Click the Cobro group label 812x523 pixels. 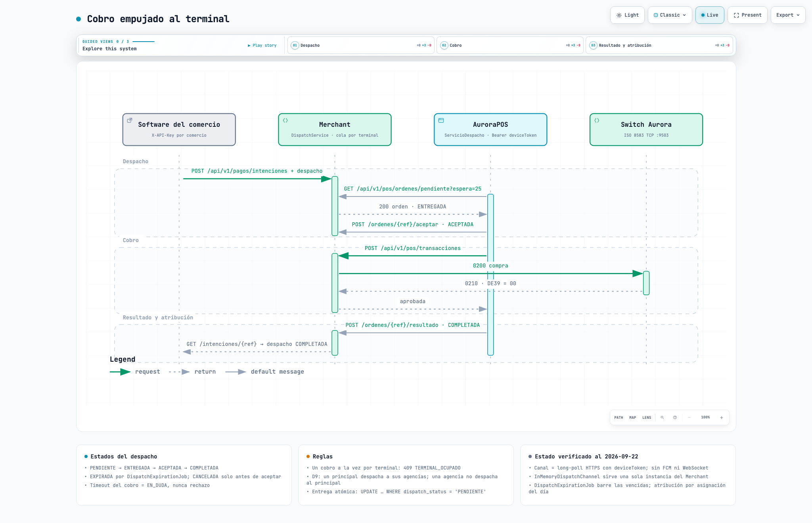coord(131,241)
